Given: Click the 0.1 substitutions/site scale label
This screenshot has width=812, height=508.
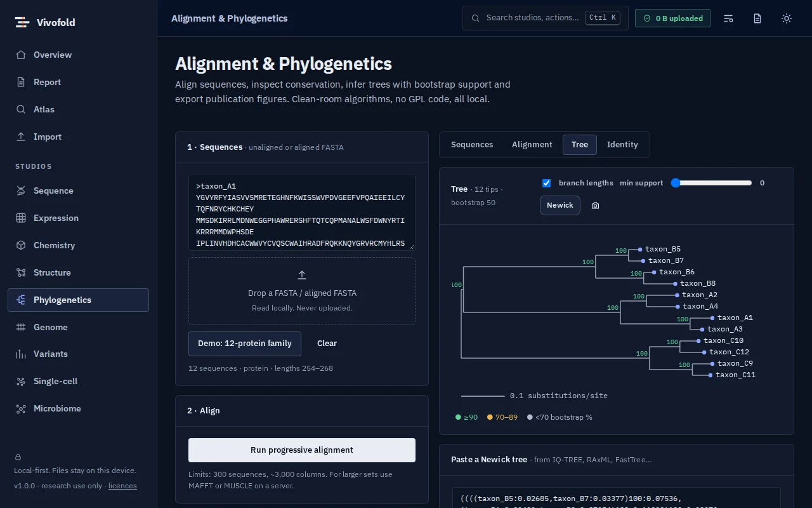Looking at the screenshot, I should (559, 396).
